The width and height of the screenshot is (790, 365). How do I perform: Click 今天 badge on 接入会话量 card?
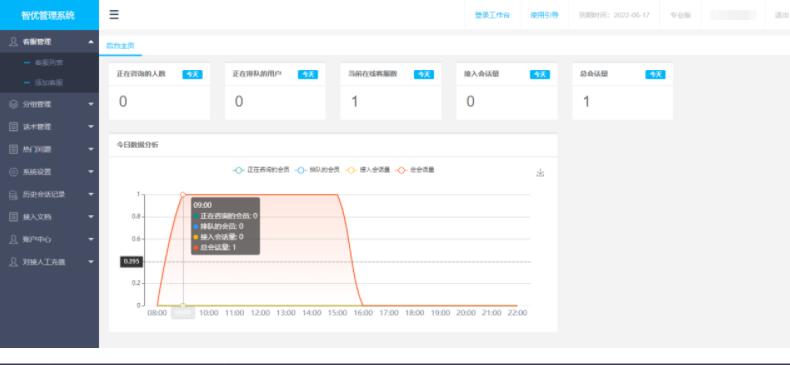click(x=540, y=75)
